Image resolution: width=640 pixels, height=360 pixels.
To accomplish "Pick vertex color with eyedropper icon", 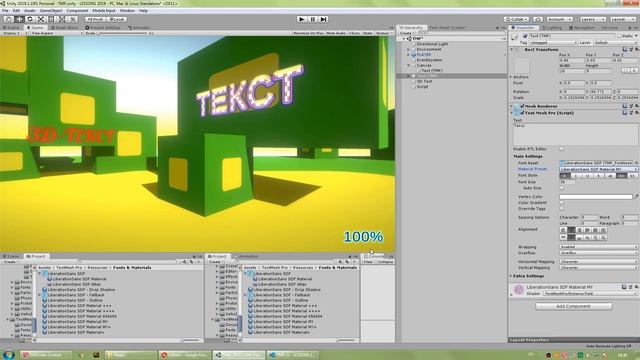I will click(636, 197).
